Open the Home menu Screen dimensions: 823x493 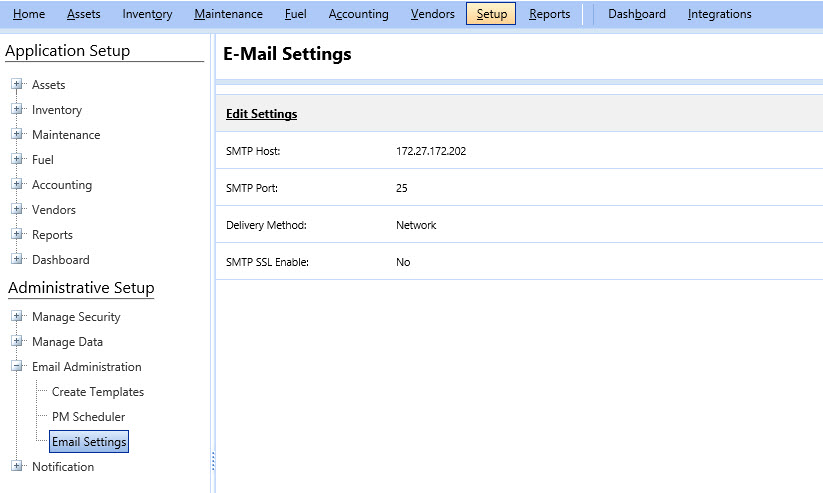coord(29,14)
